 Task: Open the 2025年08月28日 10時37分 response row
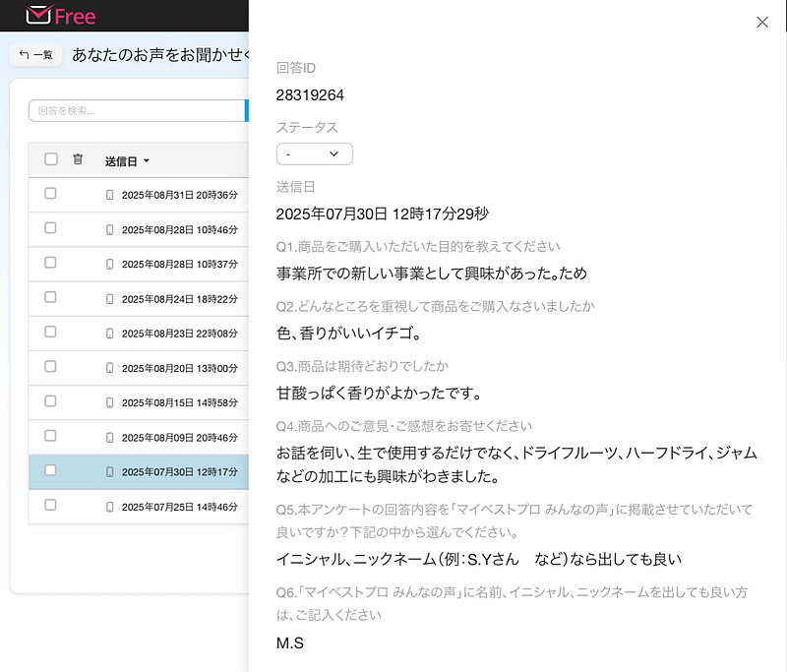pyautogui.click(x=179, y=264)
